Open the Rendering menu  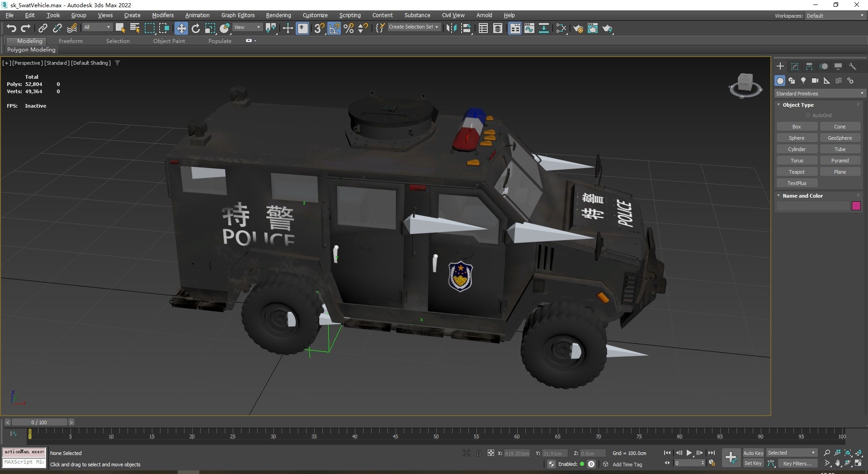pyautogui.click(x=278, y=15)
